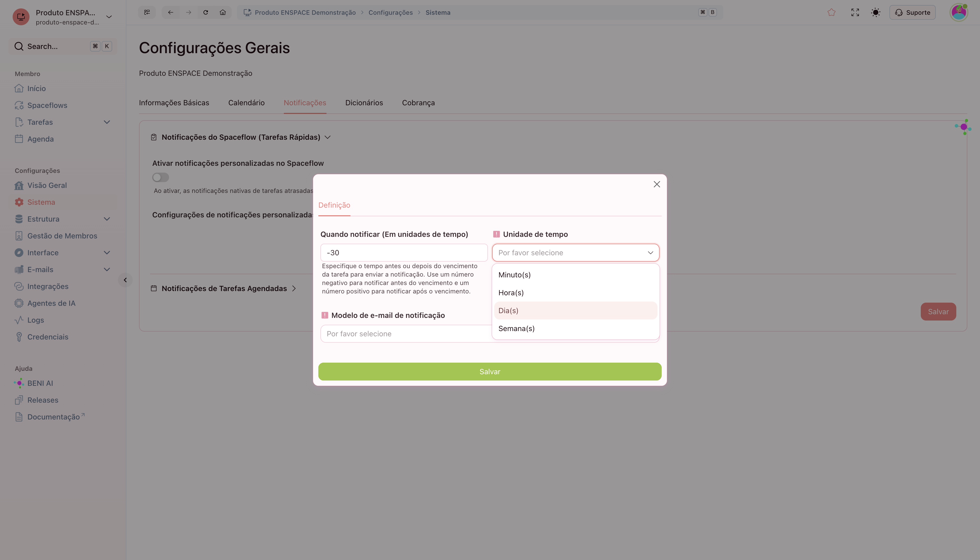980x560 pixels.
Task: Open the workspace switcher chevron
Action: click(109, 17)
